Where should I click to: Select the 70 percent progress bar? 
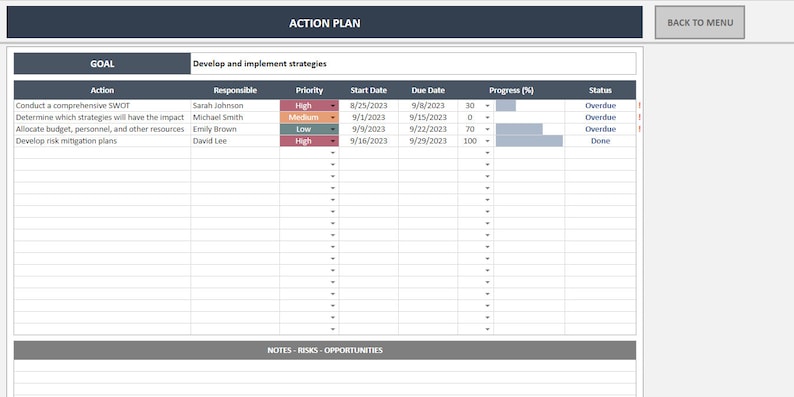click(519, 129)
